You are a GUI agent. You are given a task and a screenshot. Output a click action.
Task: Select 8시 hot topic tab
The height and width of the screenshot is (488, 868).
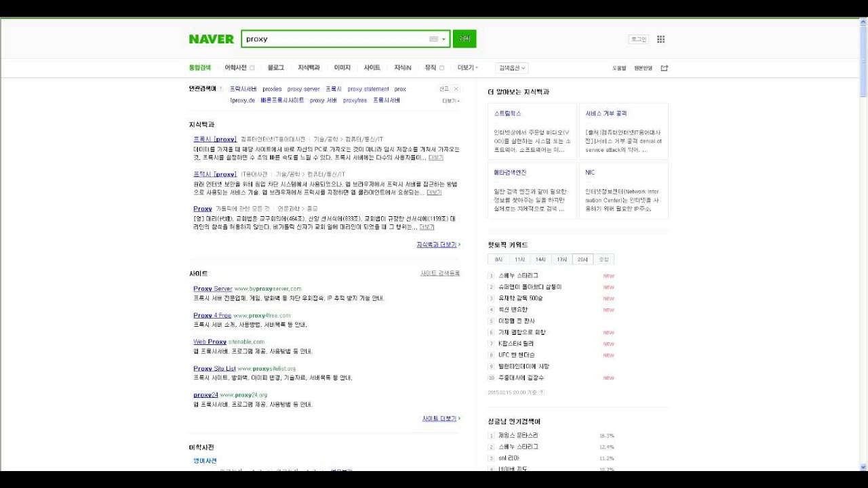498,260
